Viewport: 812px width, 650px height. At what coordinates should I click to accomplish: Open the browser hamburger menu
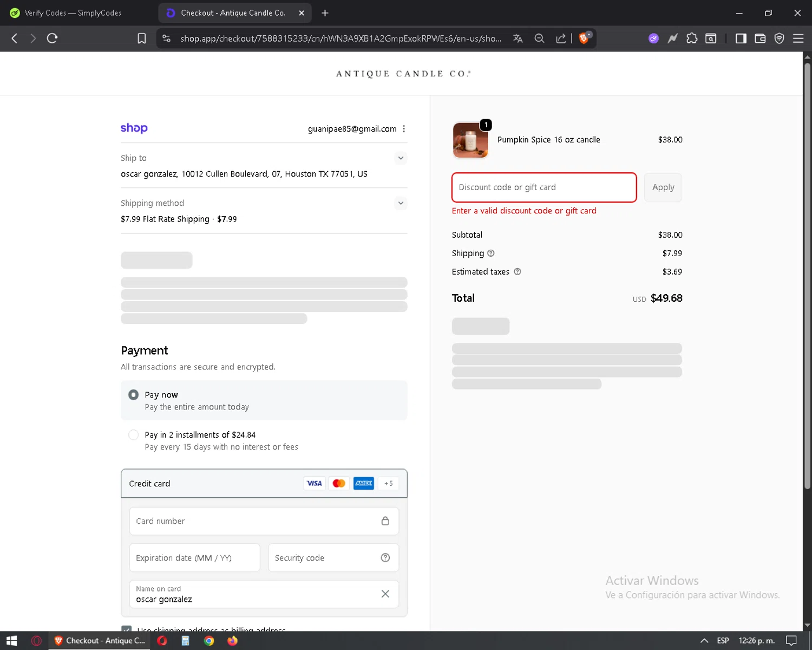798,38
